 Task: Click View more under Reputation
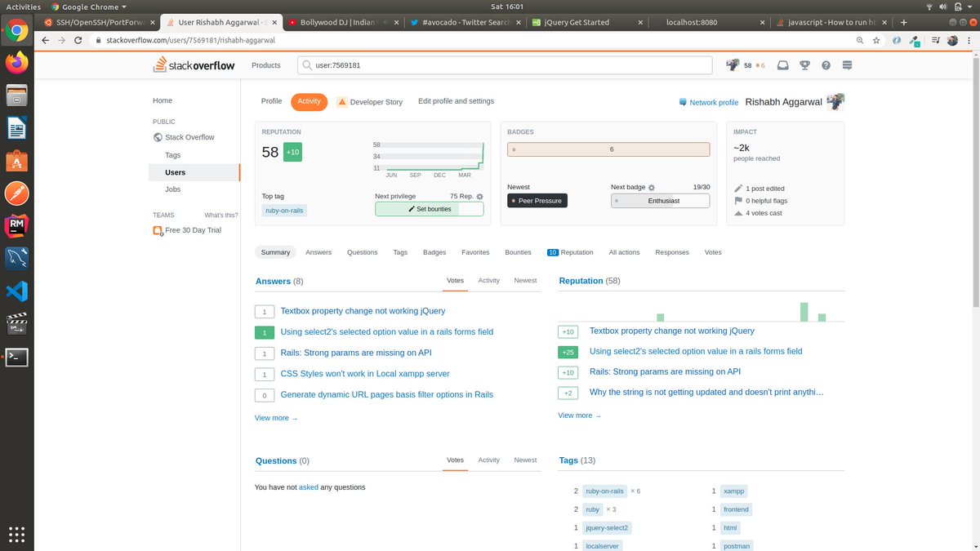pyautogui.click(x=579, y=415)
